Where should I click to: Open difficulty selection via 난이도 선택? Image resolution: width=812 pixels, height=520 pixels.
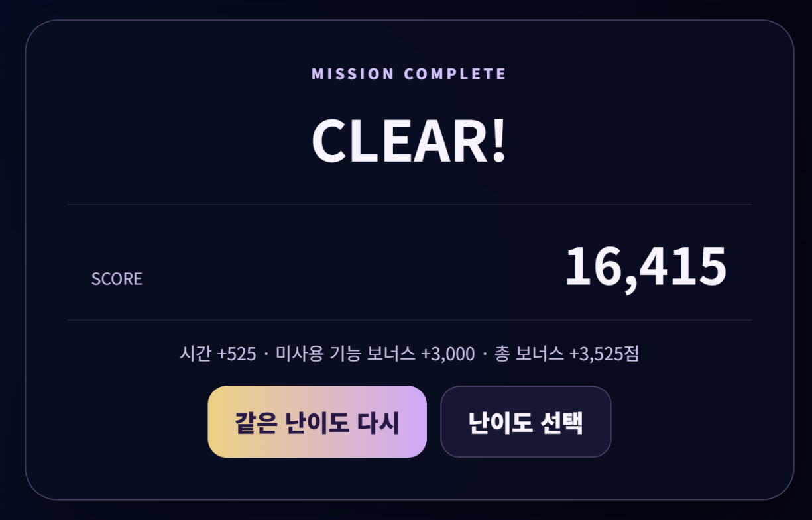tap(526, 421)
